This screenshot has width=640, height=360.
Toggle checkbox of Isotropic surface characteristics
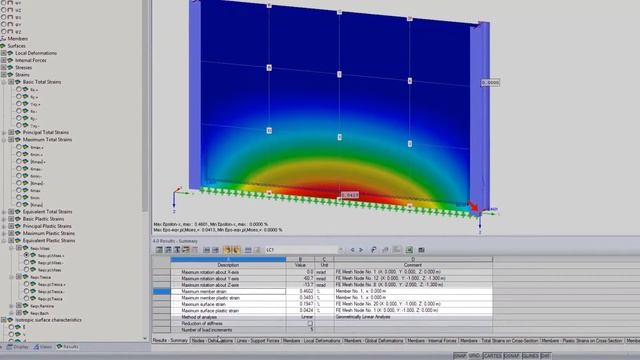(x=3, y=320)
